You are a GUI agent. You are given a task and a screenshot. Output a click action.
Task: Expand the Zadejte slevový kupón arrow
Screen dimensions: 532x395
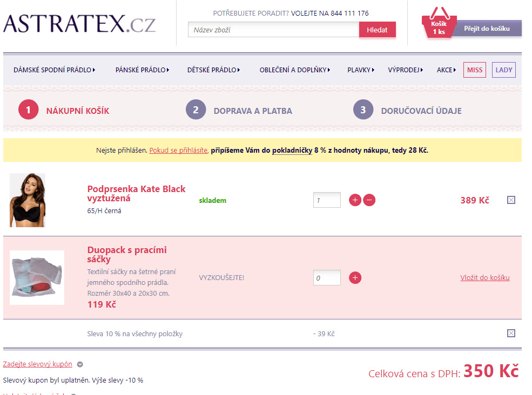[80, 364]
